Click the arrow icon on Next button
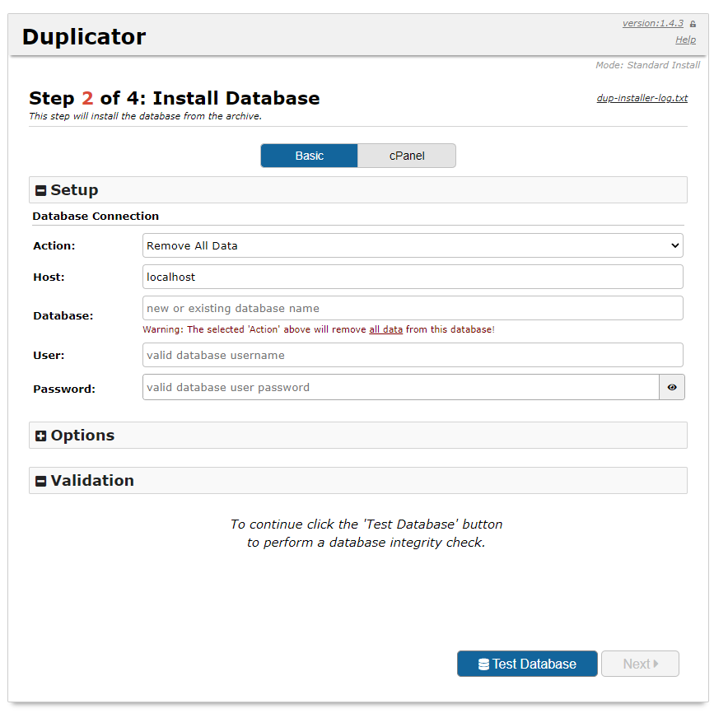This screenshot has height=718, width=728. point(656,664)
